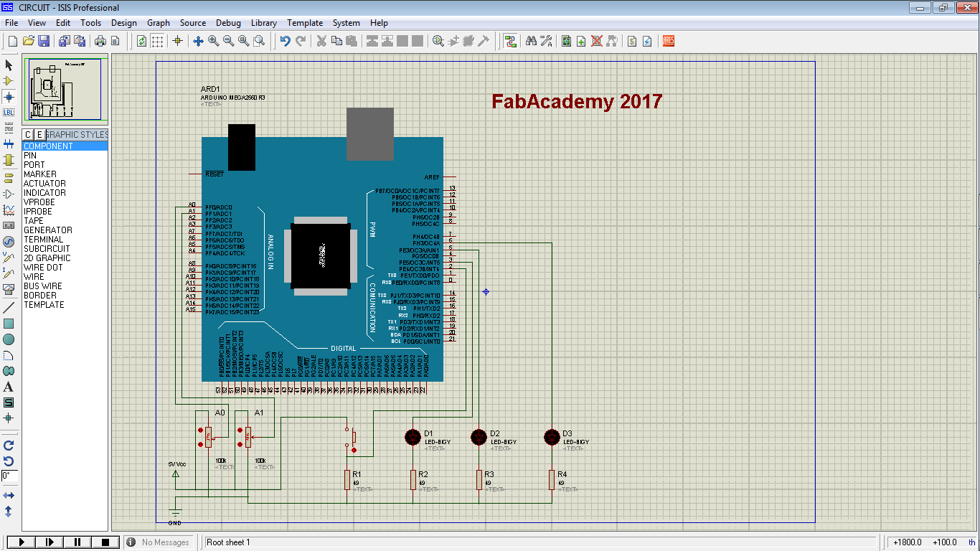The width and height of the screenshot is (980, 551).
Task: Pick parts from libraries icon
Action: pyautogui.click(x=438, y=41)
